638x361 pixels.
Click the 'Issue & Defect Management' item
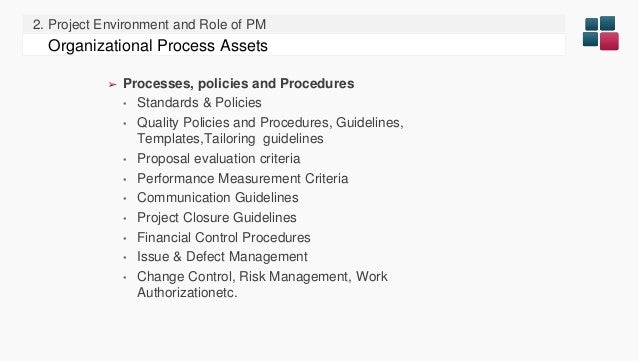(222, 256)
